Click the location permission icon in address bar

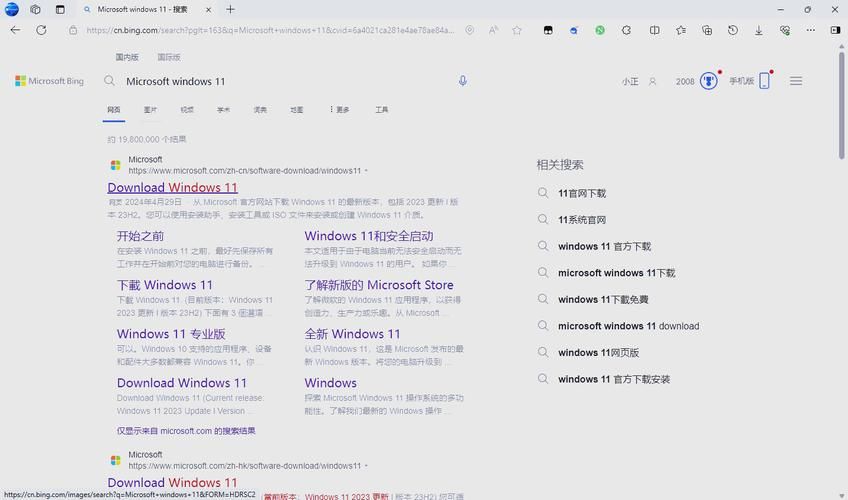point(469,30)
